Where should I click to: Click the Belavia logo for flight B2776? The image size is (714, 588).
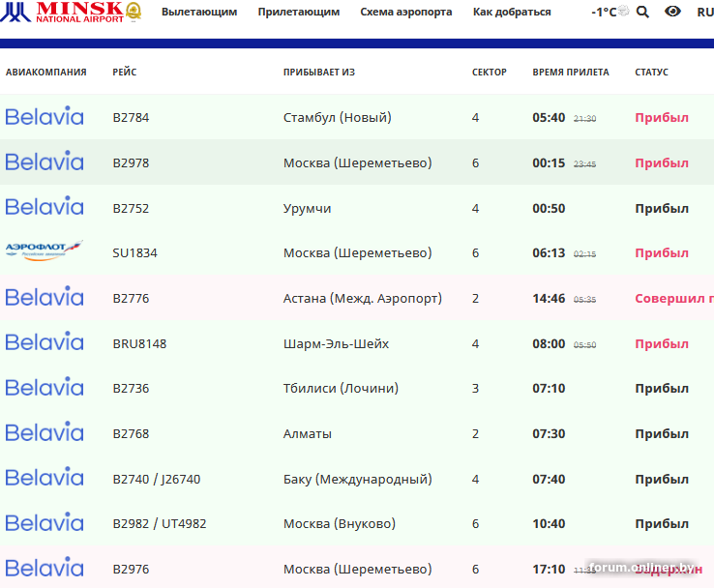(45, 296)
